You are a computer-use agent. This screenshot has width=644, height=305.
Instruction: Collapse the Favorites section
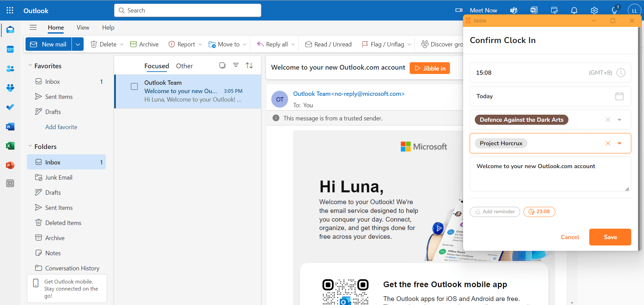click(x=30, y=65)
